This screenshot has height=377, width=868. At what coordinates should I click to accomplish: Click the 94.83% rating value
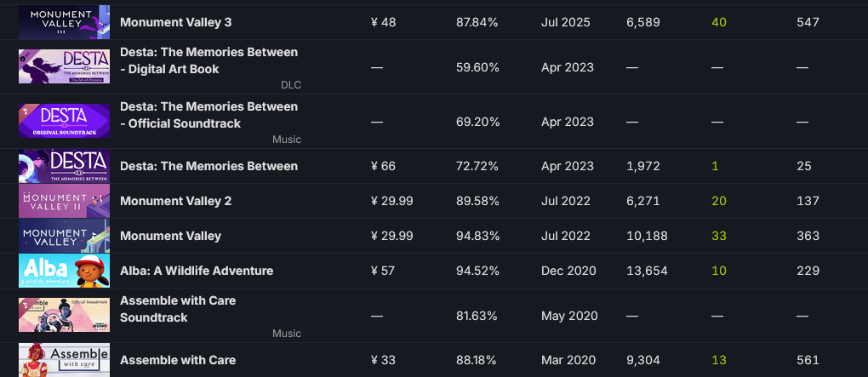(477, 236)
